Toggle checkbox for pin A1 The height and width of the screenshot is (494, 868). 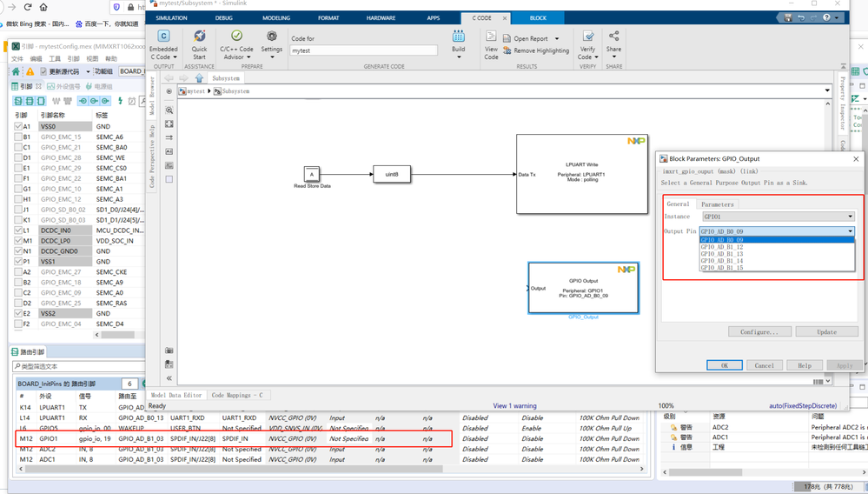pyautogui.click(x=18, y=126)
